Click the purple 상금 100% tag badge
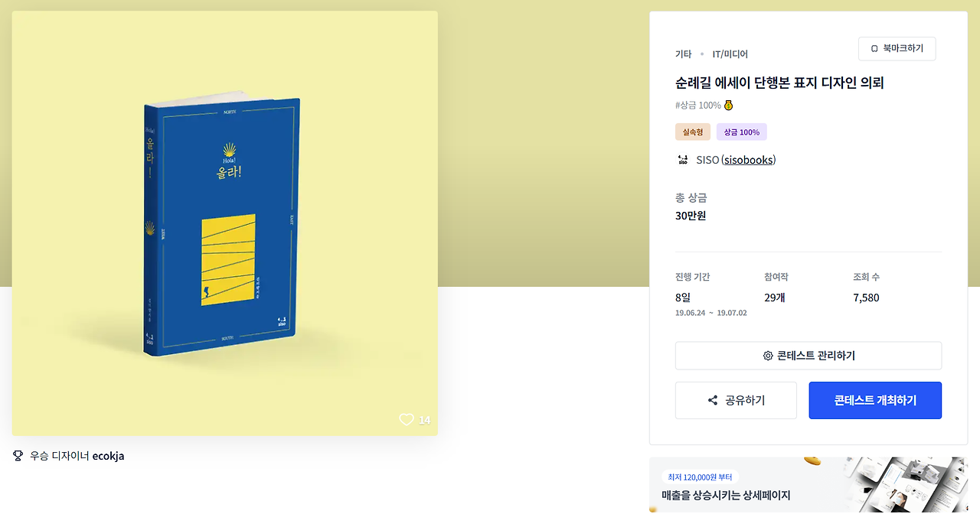980x514 pixels. pyautogui.click(x=742, y=132)
